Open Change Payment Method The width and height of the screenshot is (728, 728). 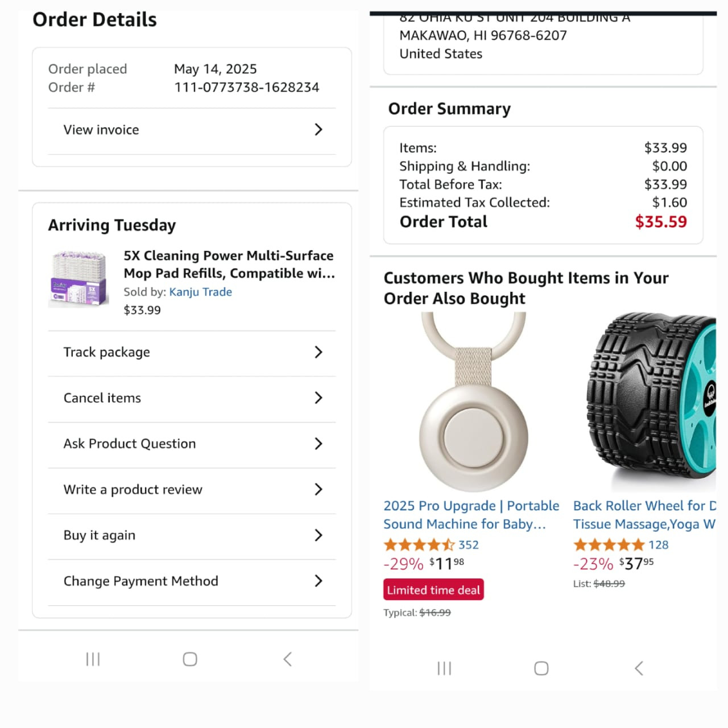click(x=141, y=581)
